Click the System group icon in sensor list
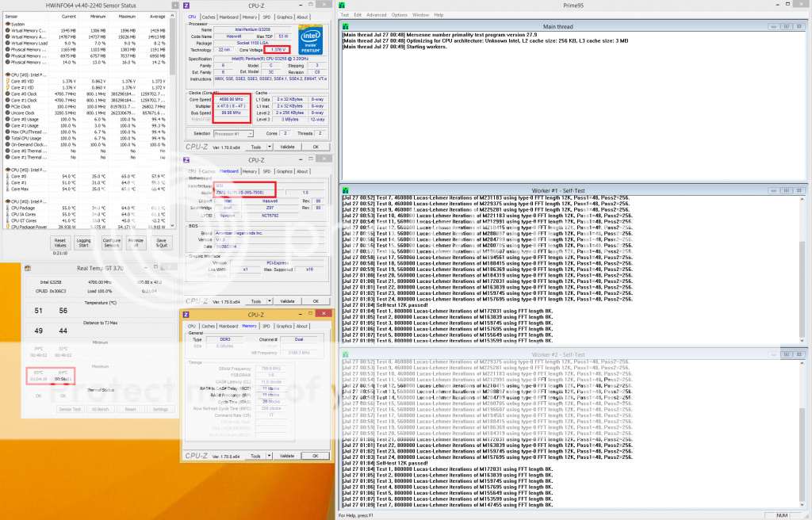Image resolution: width=812 pixels, height=520 pixels. tap(8, 24)
